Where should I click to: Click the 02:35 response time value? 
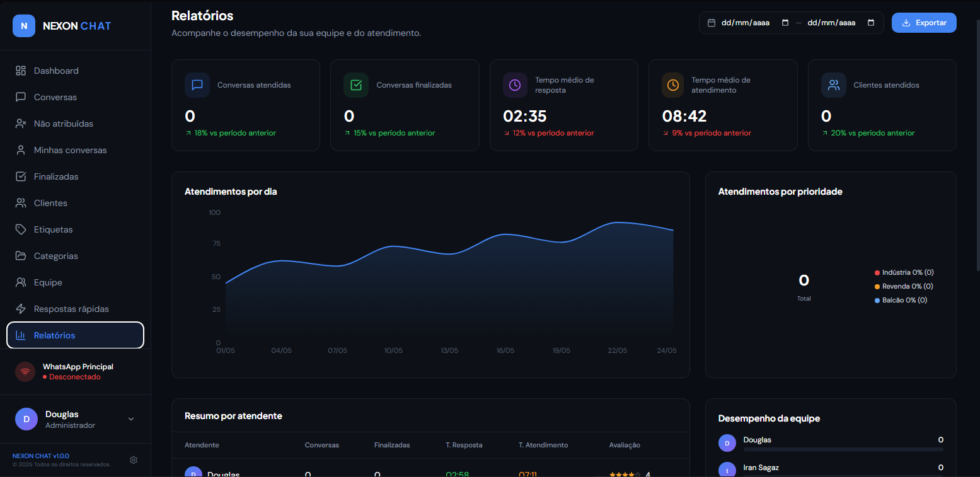point(525,116)
